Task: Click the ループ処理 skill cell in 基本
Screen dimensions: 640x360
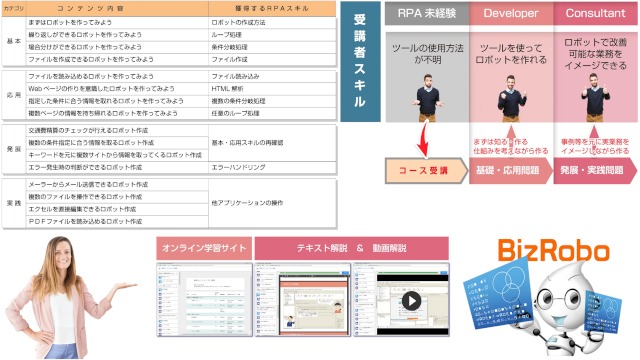Action: 272,35
